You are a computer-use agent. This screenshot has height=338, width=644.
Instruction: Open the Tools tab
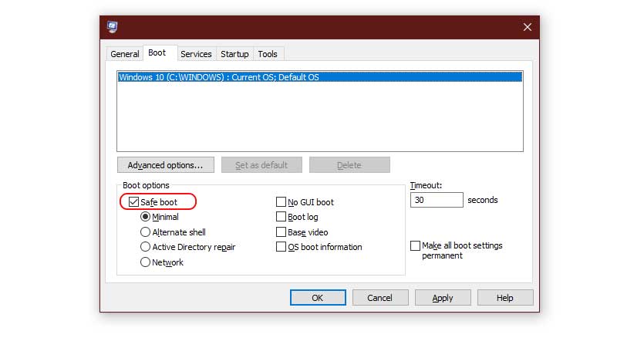268,54
